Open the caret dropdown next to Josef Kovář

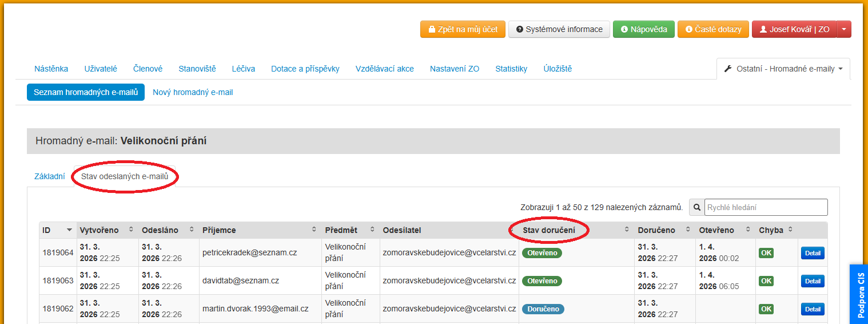844,29
